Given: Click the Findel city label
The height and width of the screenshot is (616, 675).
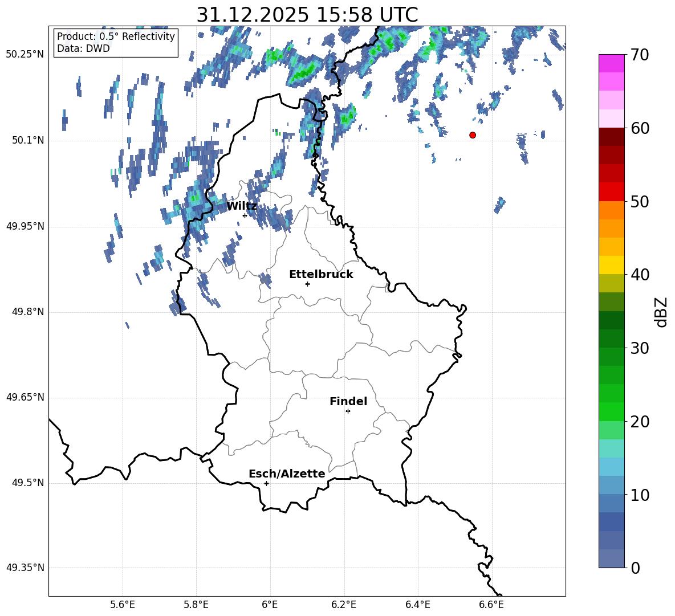Looking at the screenshot, I should (x=348, y=401).
